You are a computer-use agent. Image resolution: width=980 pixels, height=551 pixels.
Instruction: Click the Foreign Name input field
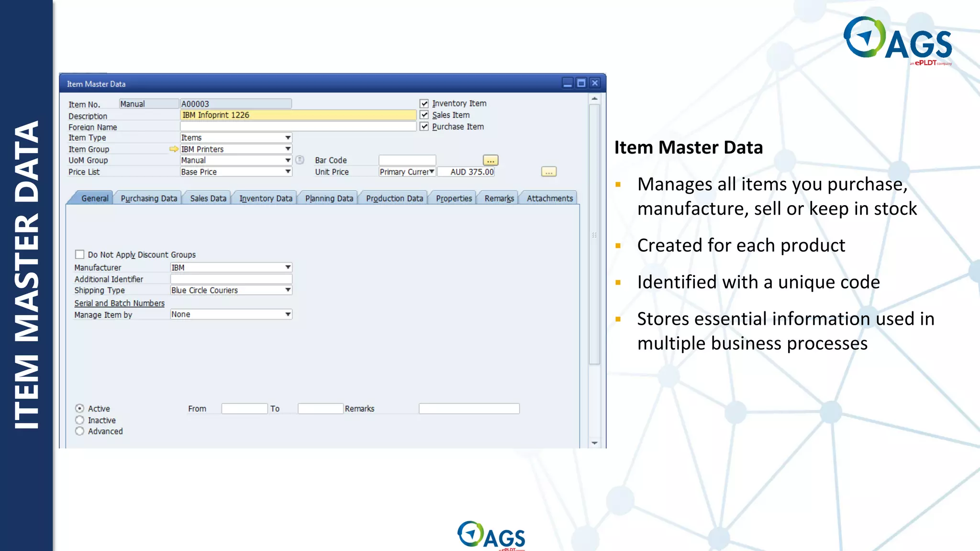click(x=298, y=126)
